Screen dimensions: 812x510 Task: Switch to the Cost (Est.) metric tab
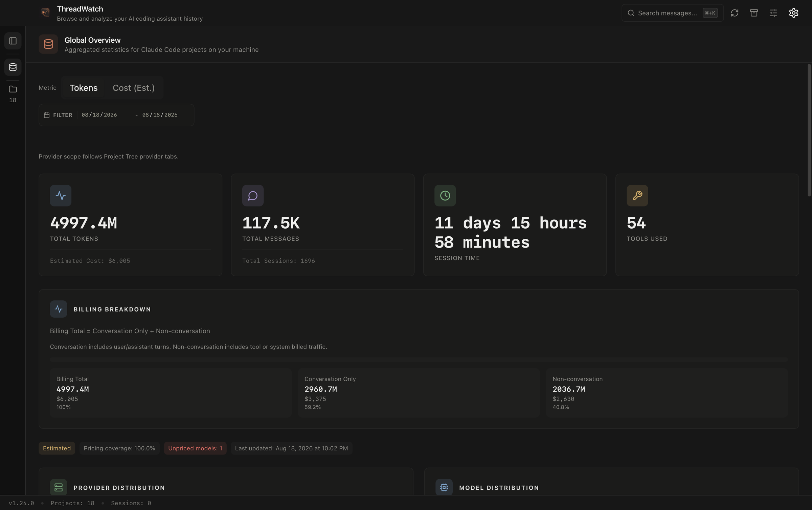(134, 88)
